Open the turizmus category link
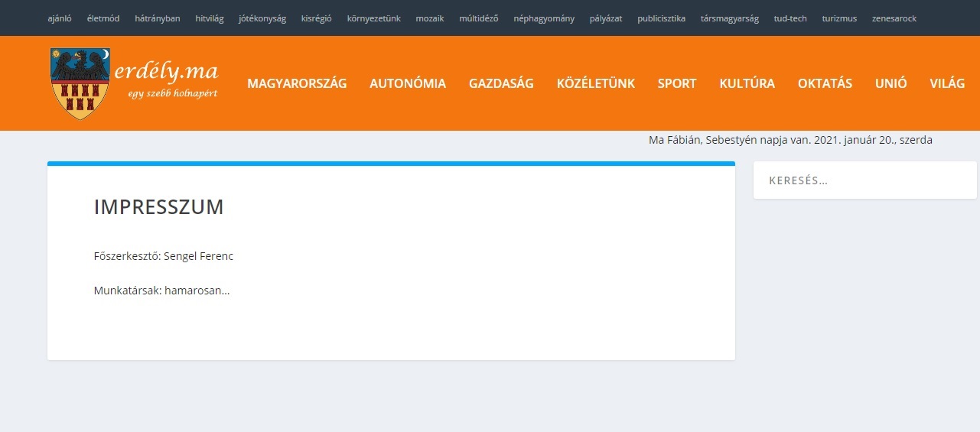This screenshot has width=980, height=432. pos(839,18)
